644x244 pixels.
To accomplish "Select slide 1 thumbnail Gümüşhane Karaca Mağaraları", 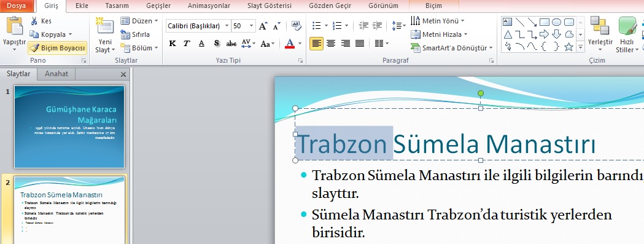I will point(69,127).
